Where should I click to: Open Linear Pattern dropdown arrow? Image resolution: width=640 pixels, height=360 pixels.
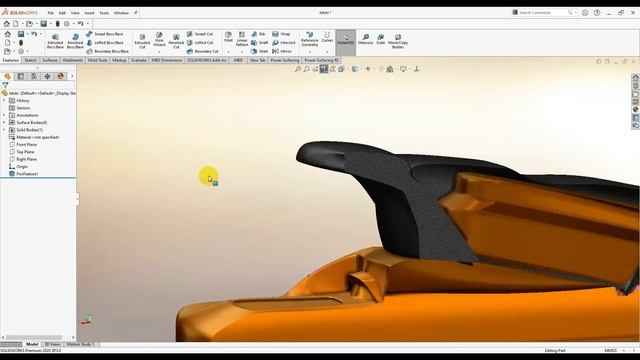242,52
